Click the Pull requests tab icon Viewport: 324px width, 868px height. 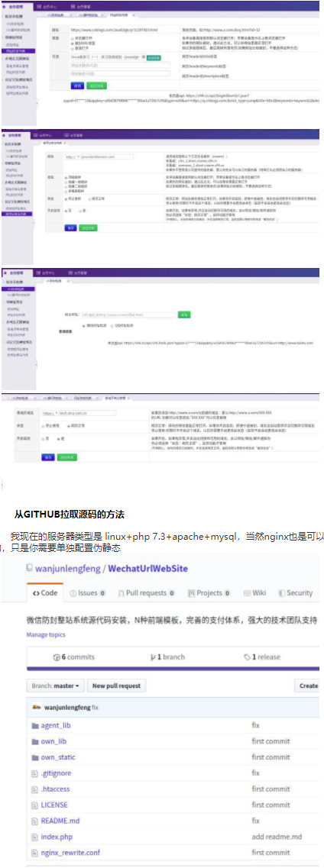(x=121, y=593)
